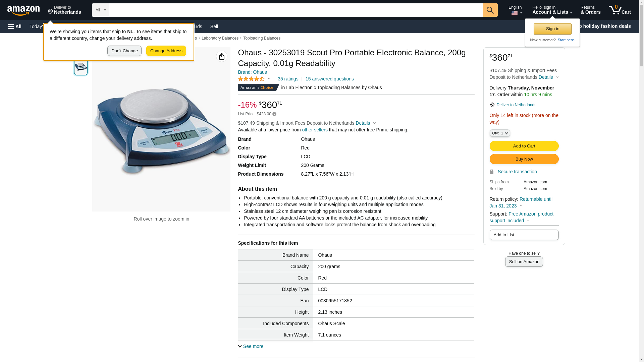Image resolution: width=644 pixels, height=362 pixels.
Task: Click the Deliver to Netherlands location icon
Action: point(492,105)
